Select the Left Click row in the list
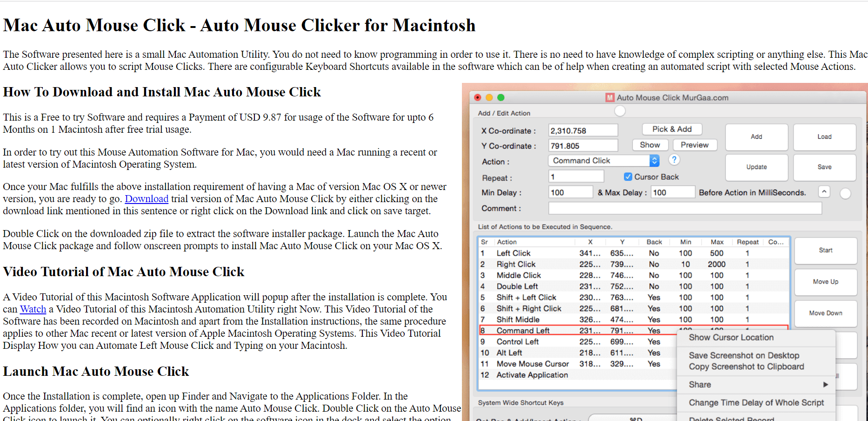The height and width of the screenshot is (421, 868). 634,253
